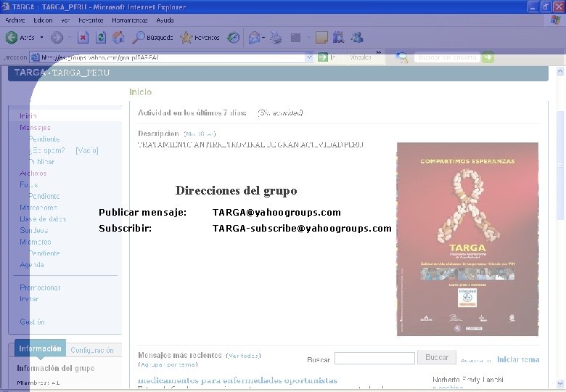This screenshot has width=566, height=392.
Task: Open the Messenger people toolbar icon
Action: click(x=357, y=37)
